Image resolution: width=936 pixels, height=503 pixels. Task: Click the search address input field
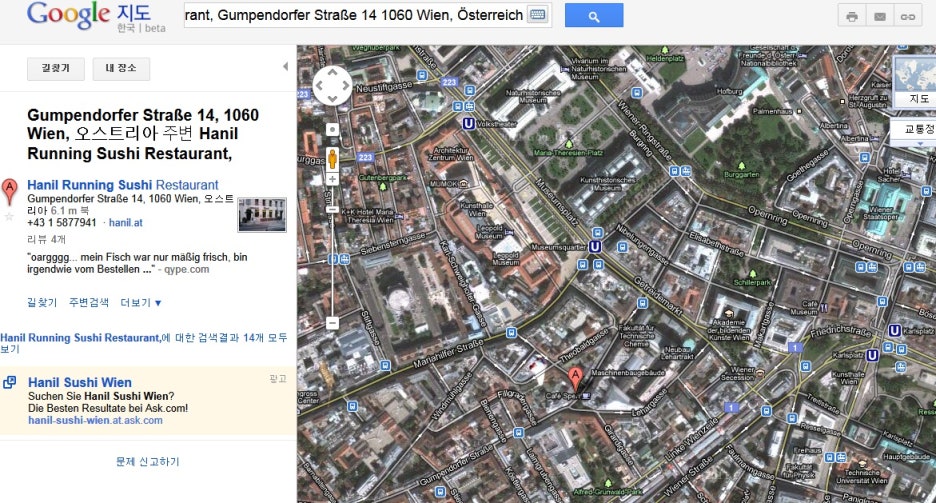[368, 16]
